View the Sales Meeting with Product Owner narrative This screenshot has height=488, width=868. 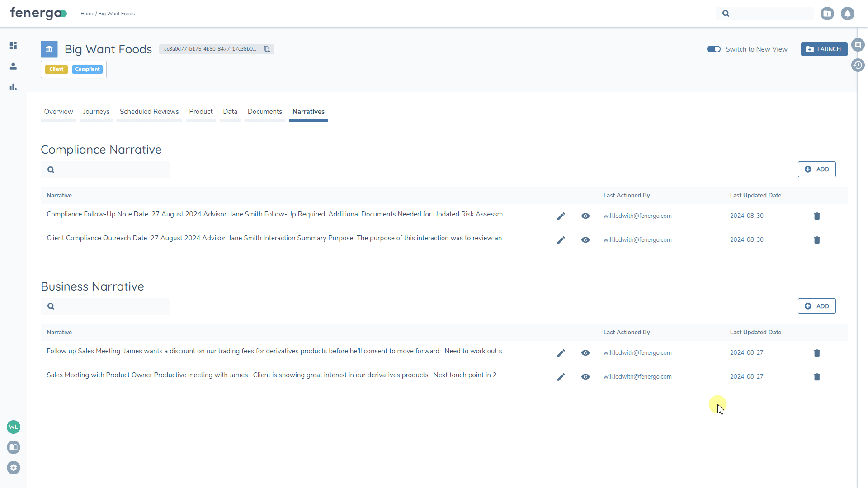coord(585,377)
